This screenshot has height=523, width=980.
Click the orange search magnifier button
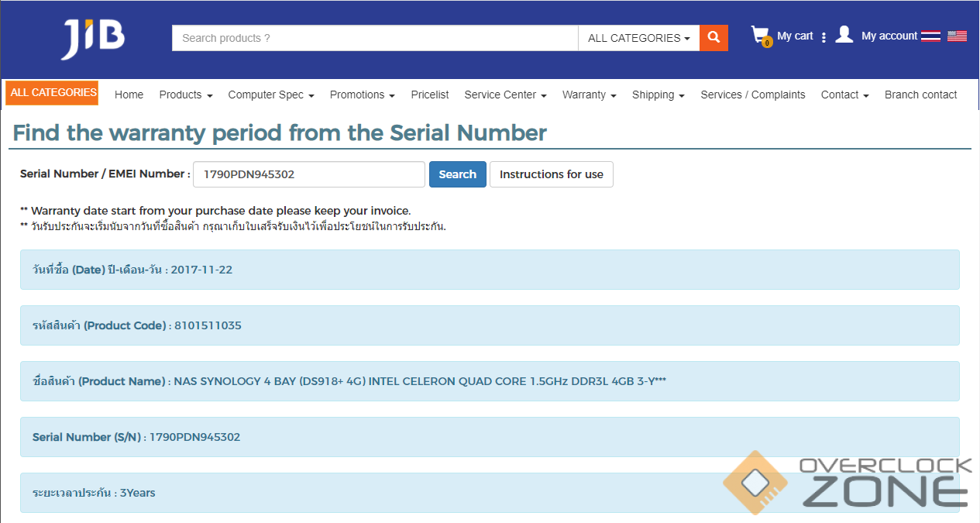tap(714, 37)
